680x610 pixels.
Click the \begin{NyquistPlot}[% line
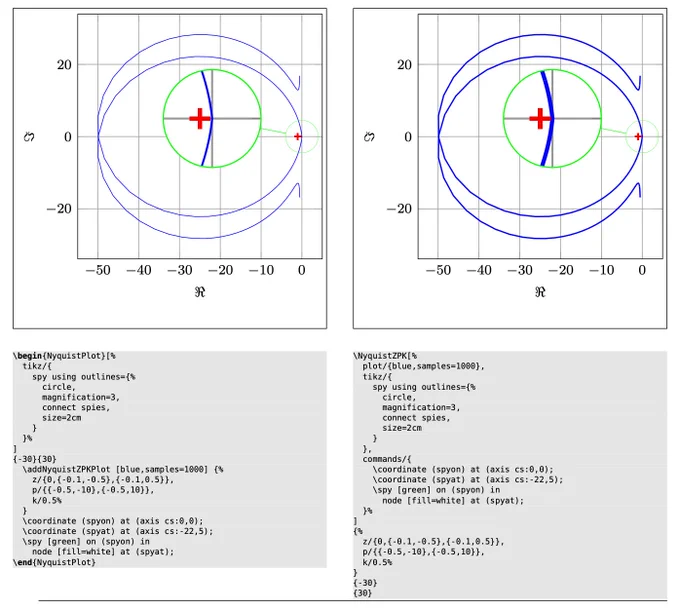(x=65, y=356)
